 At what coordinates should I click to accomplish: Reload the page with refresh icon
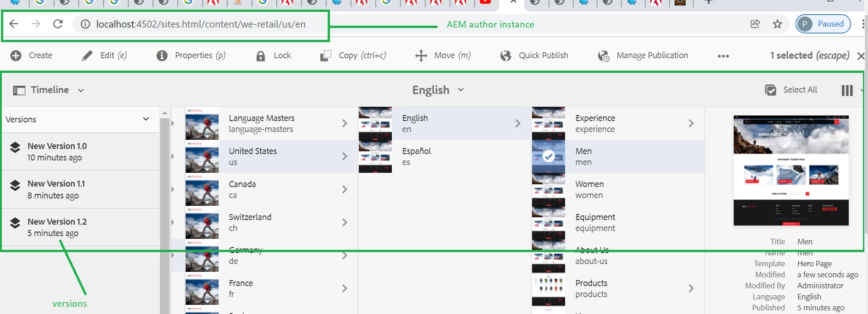[x=58, y=24]
